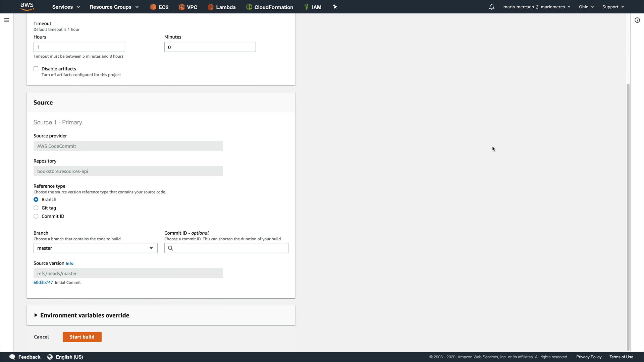Open the Lambda service shortcut
Image resolution: width=644 pixels, height=362 pixels.
[222, 7]
